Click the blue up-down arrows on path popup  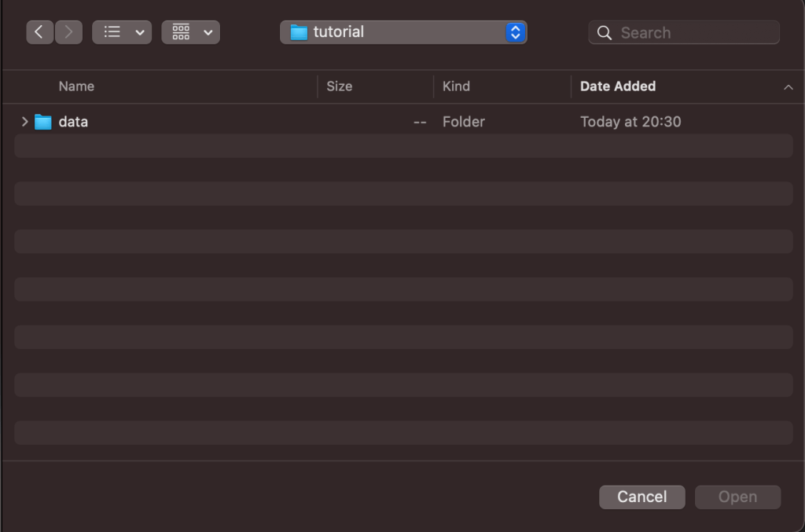[x=515, y=32]
